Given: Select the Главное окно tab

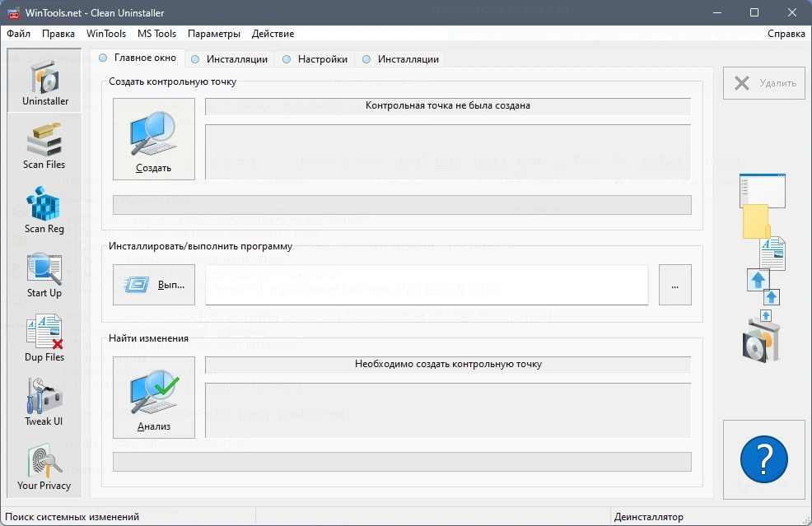Looking at the screenshot, I should (x=138, y=58).
